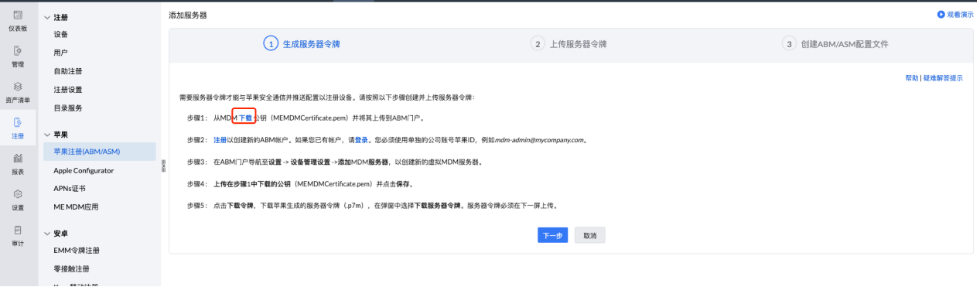
Task: Open the 报表 reports icon
Action: (x=18, y=158)
